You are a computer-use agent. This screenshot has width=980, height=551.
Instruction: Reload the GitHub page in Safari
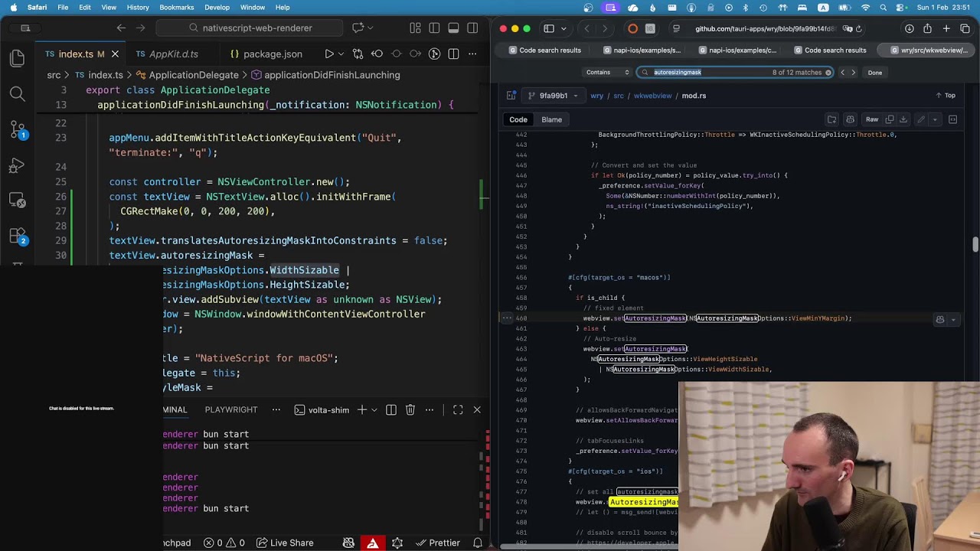pos(858,28)
